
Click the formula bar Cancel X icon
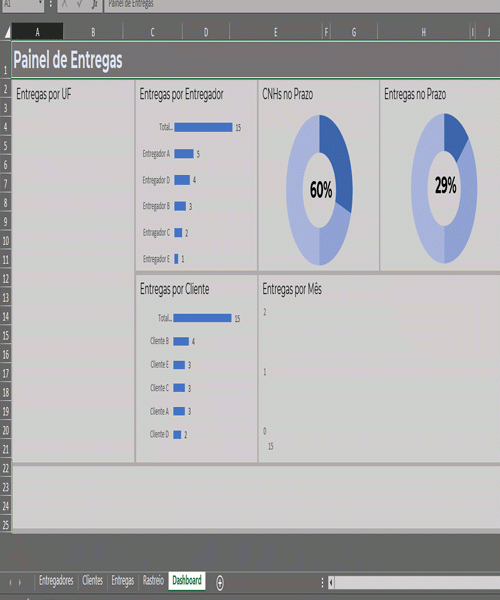(x=64, y=4)
